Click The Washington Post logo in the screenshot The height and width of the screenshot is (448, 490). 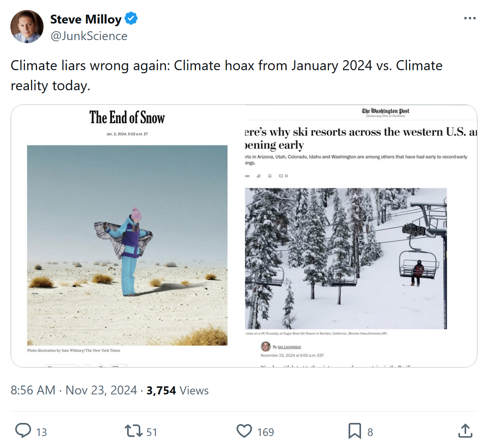385,112
